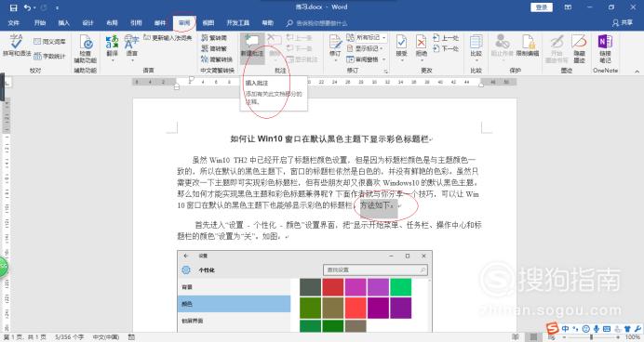
Task: Adjust the zoom slider in status bar
Action: point(592,337)
